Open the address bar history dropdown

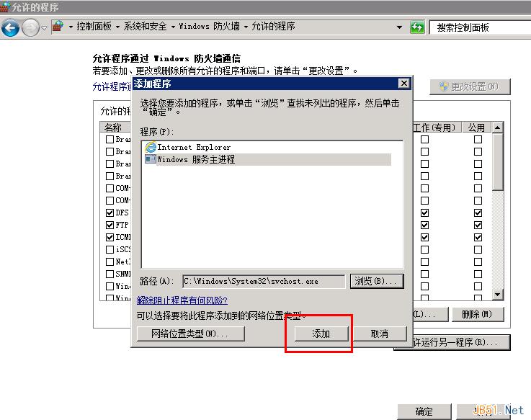(400, 27)
